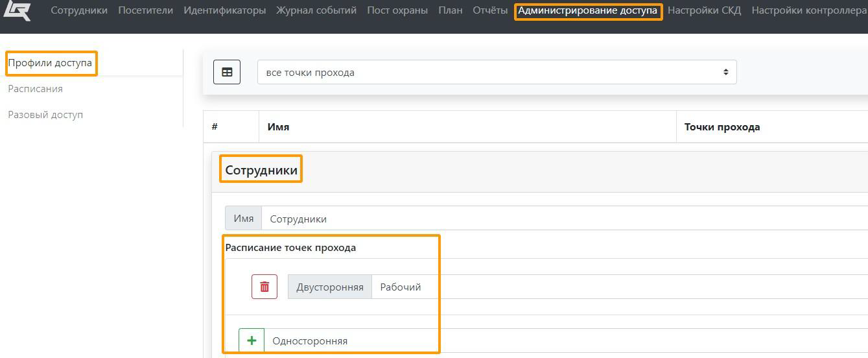Collapse the Сотрудники profile header
868x358 pixels.
coord(261,170)
